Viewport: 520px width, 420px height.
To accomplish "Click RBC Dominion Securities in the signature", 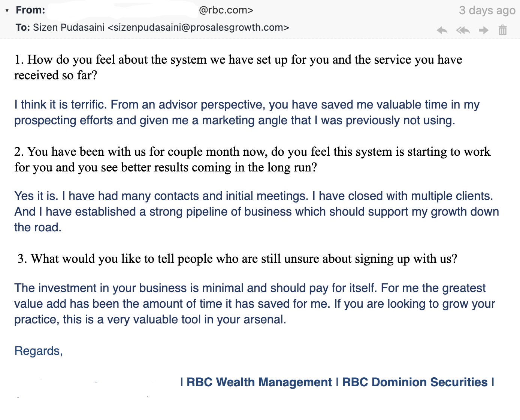I will pos(415,382).
